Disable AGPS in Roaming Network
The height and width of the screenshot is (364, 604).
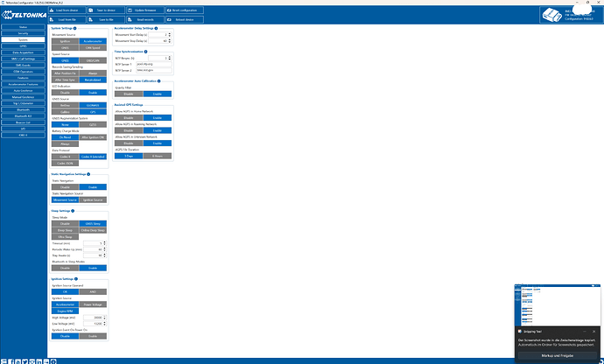[129, 130]
